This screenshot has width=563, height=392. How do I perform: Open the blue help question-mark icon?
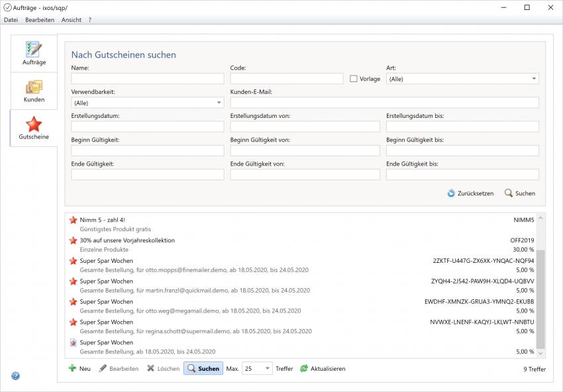tap(15, 376)
